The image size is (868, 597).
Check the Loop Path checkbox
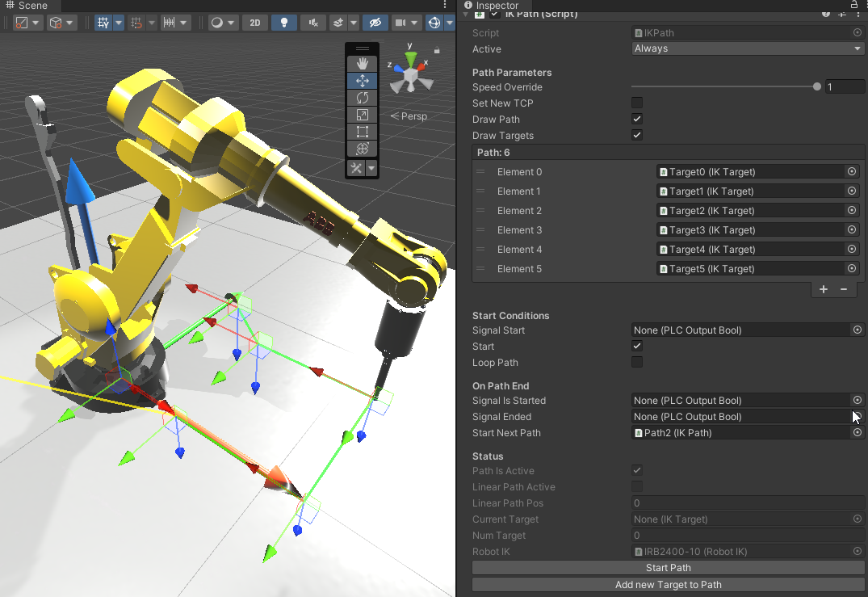pos(637,362)
